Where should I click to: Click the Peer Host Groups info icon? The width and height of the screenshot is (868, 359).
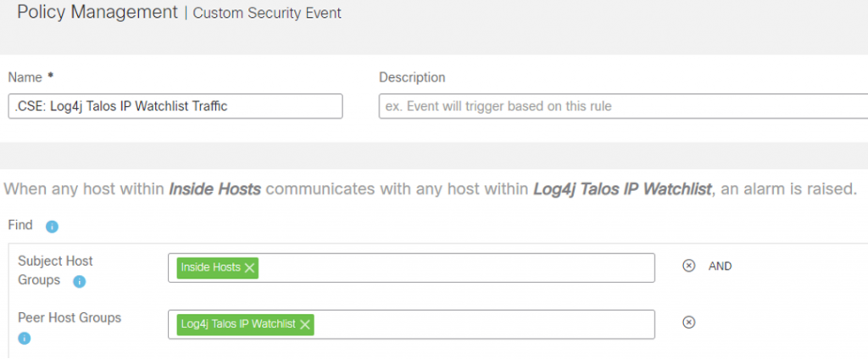24,338
